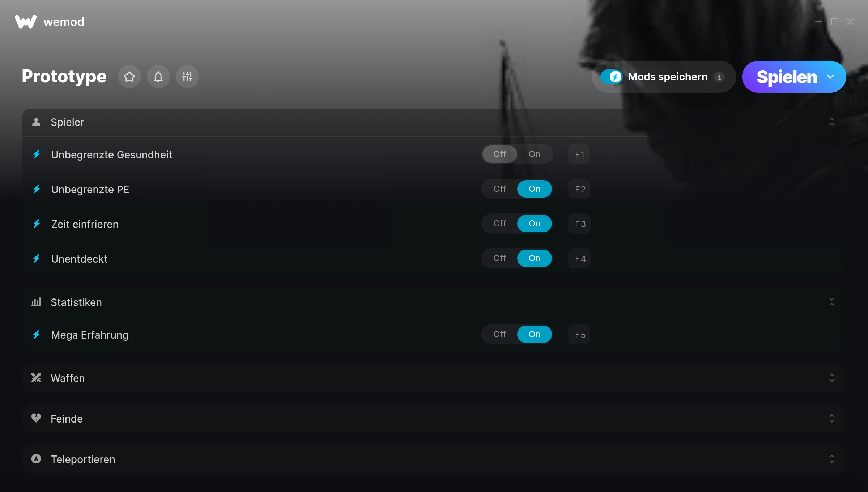Expand the Waffen category
868x492 pixels.
click(434, 378)
